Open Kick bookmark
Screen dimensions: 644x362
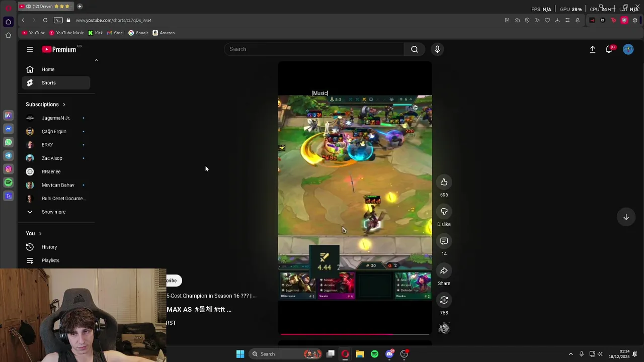tap(95, 33)
